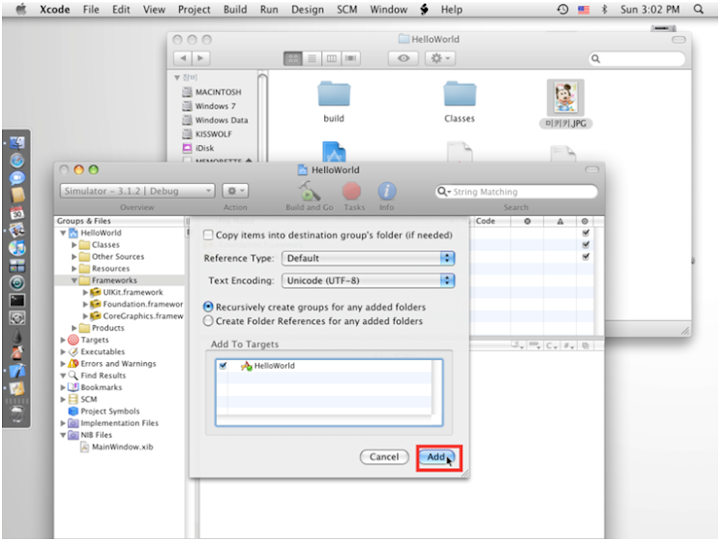Click the Spotlight magnifier in menu bar
This screenshot has height=542, width=720.
[x=698, y=9]
